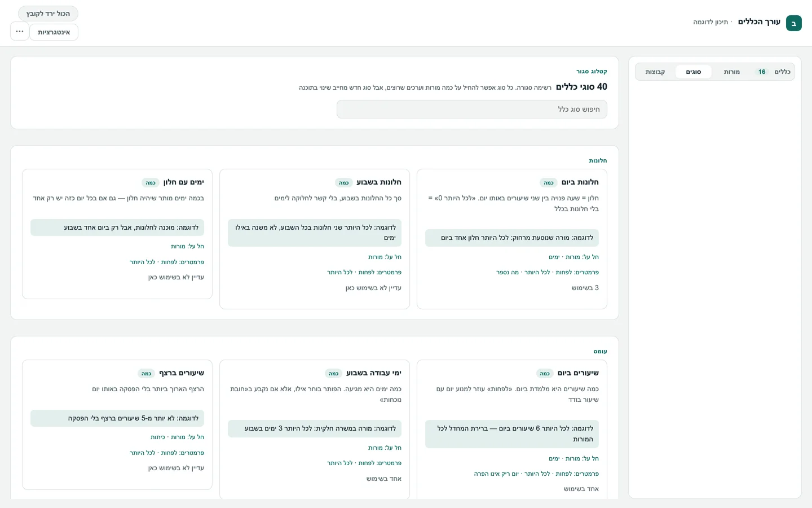
Task: Click the עומס section label
Action: [x=600, y=352]
